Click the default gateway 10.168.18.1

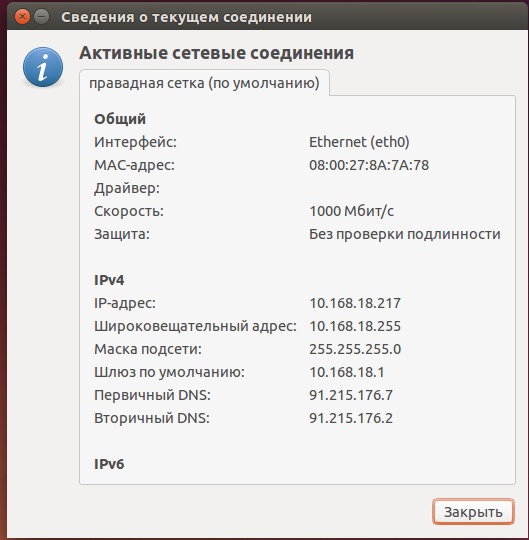coord(346,372)
